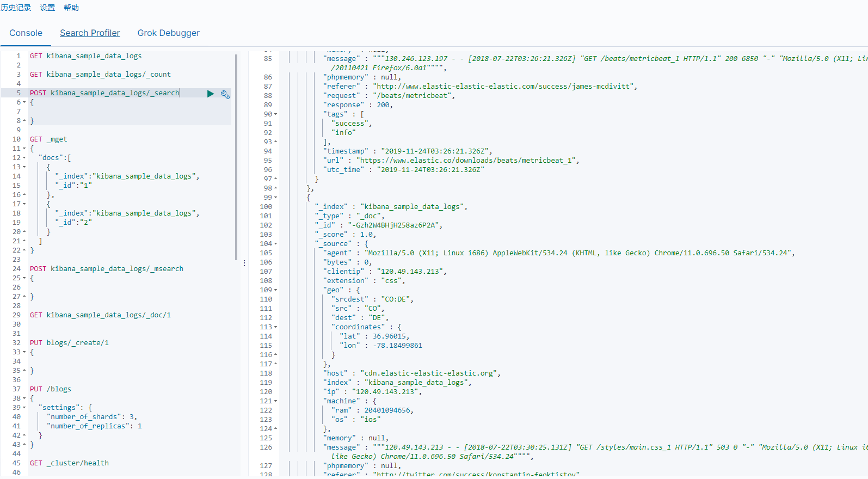The height and width of the screenshot is (479, 868).
Task: Fold the "docs" array at line 12
Action: pyautogui.click(x=24, y=158)
